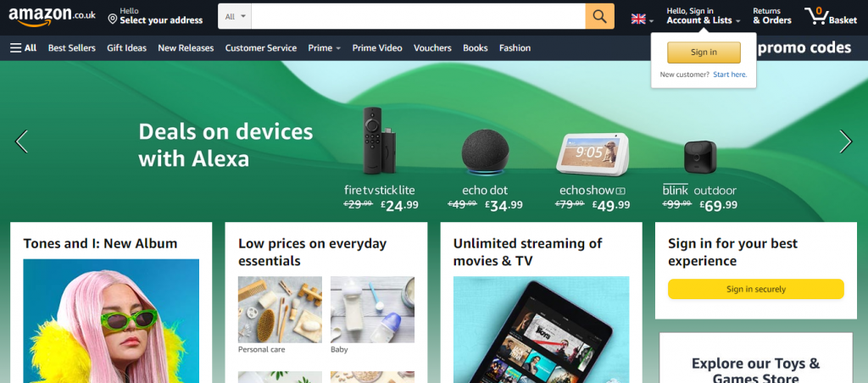Open Account & Lists dropdown

[x=703, y=16]
